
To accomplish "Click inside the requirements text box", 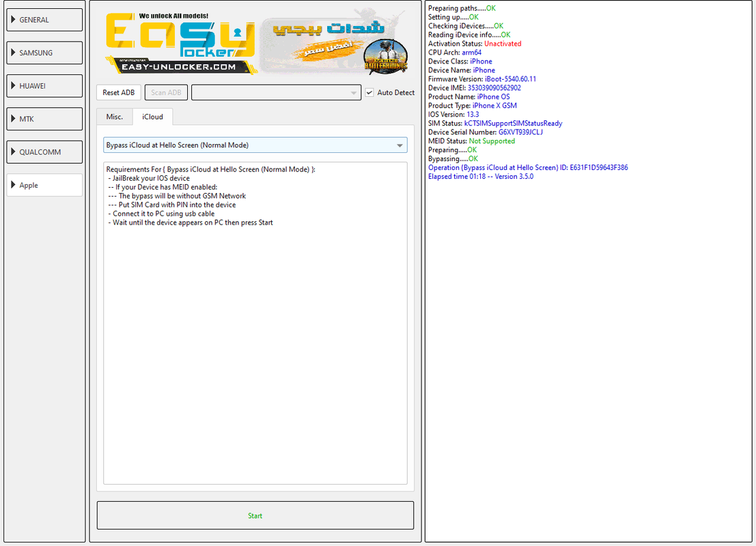I will point(255,323).
